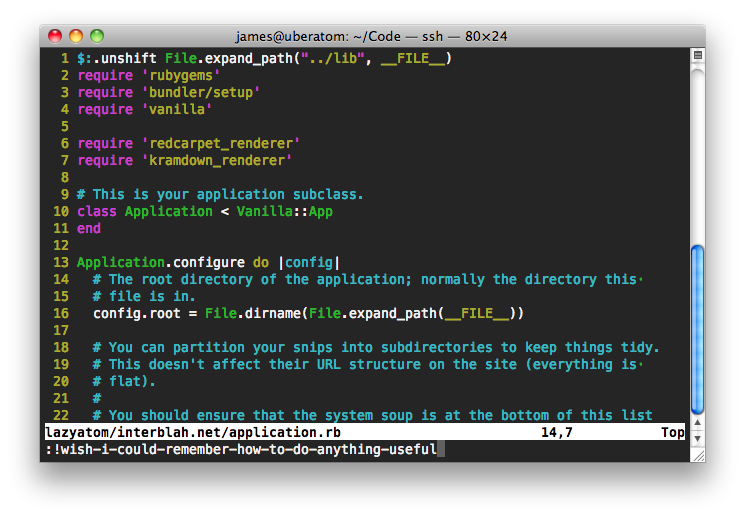Click the comment 'This is your application subclass.'
Viewport: 745px width, 517px height.
pyautogui.click(x=228, y=195)
